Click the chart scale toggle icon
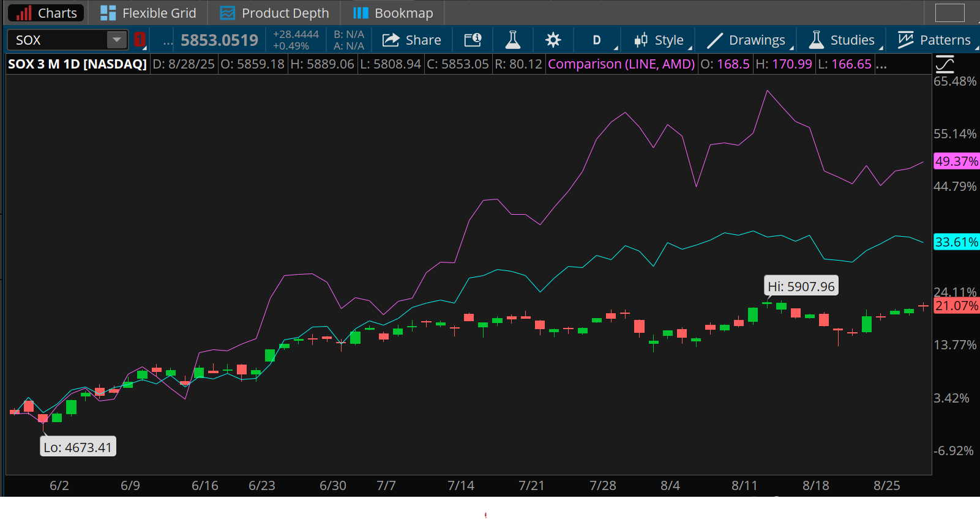Screen dimensions: 980x520 pos(944,64)
